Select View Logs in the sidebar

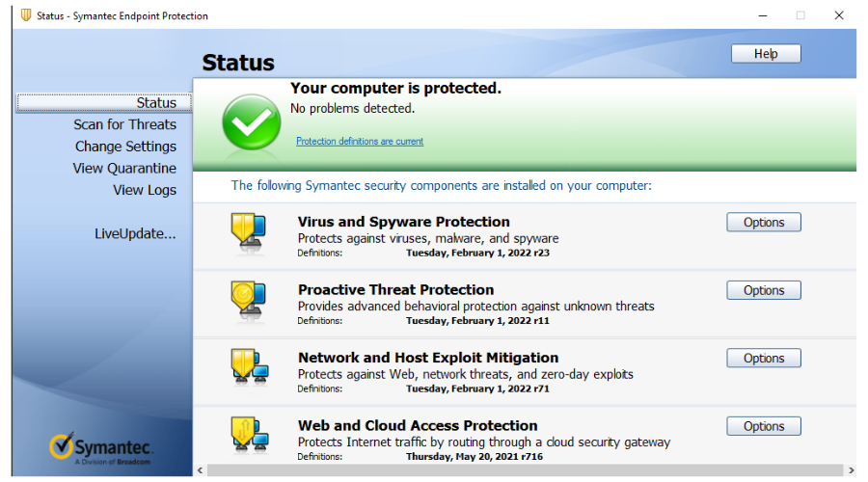145,190
